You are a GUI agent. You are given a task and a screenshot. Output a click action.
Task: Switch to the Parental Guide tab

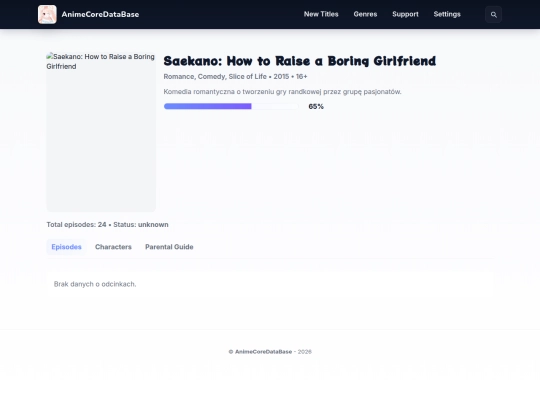click(x=169, y=247)
